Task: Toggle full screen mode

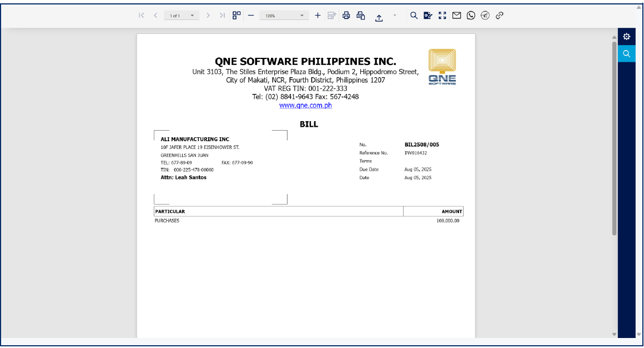Action: point(442,15)
